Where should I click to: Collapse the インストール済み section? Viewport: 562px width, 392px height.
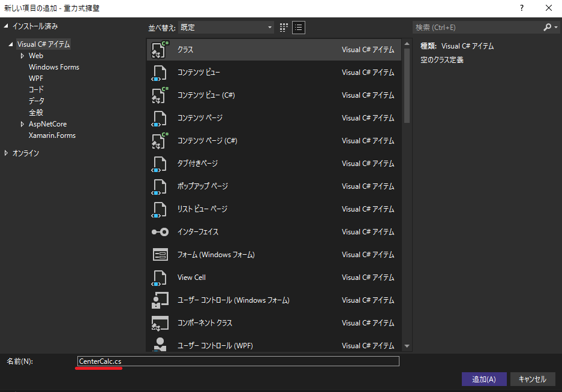7,26
